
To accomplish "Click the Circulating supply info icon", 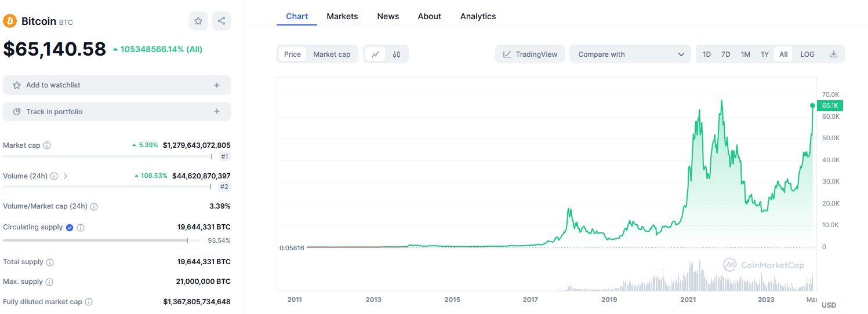I will (81, 228).
